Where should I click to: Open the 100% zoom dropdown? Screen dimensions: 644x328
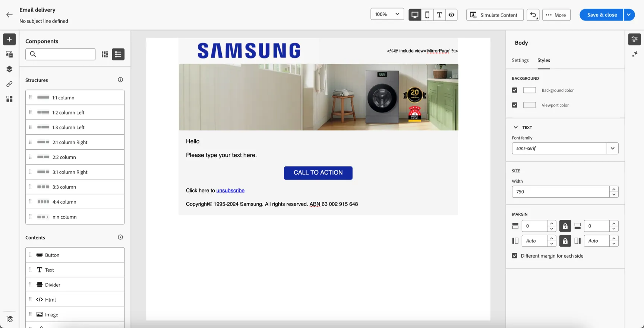(387, 14)
